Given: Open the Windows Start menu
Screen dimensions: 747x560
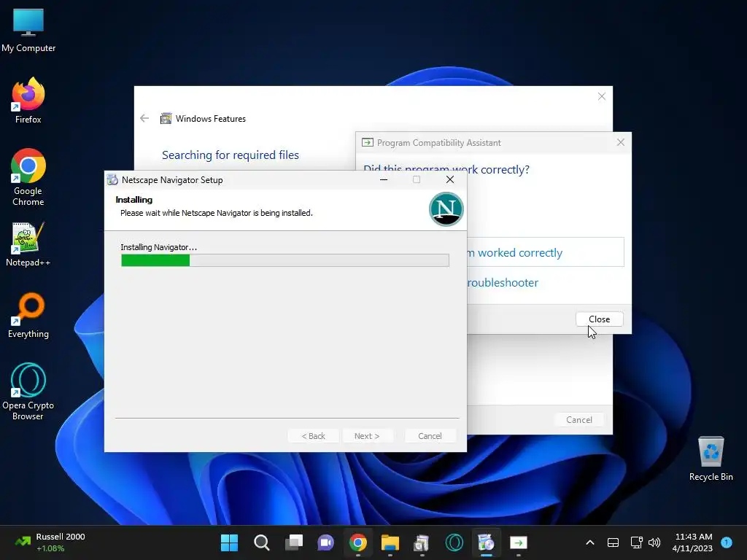Looking at the screenshot, I should [229, 542].
